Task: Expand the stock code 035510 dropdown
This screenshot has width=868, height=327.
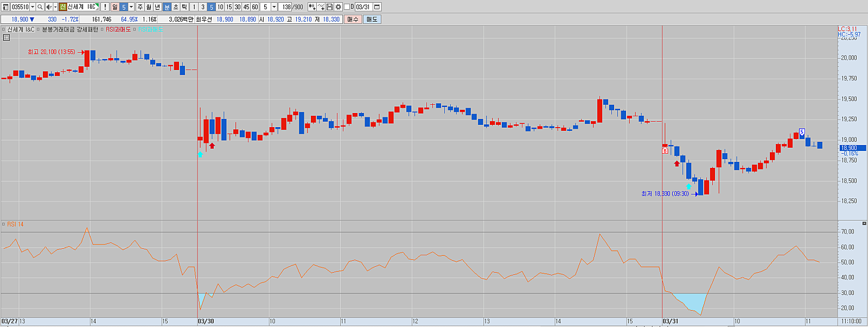Action: tap(33, 7)
